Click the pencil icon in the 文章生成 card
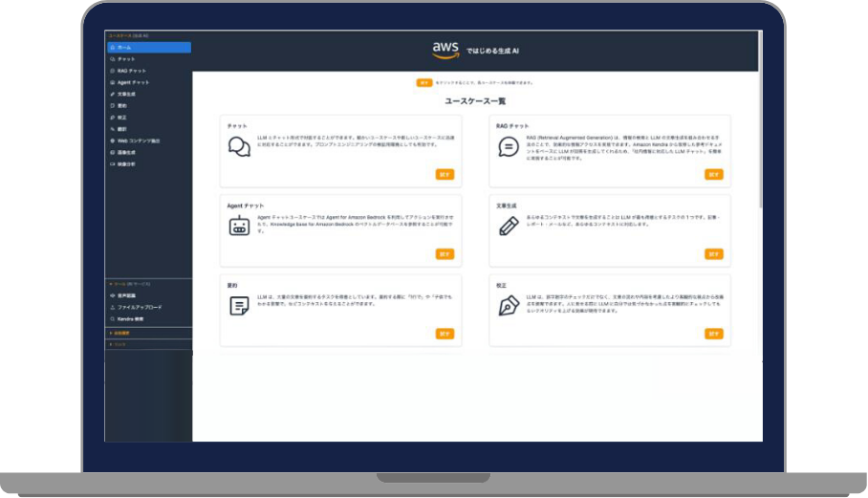Viewport: 868px width, 498px height. tap(509, 227)
